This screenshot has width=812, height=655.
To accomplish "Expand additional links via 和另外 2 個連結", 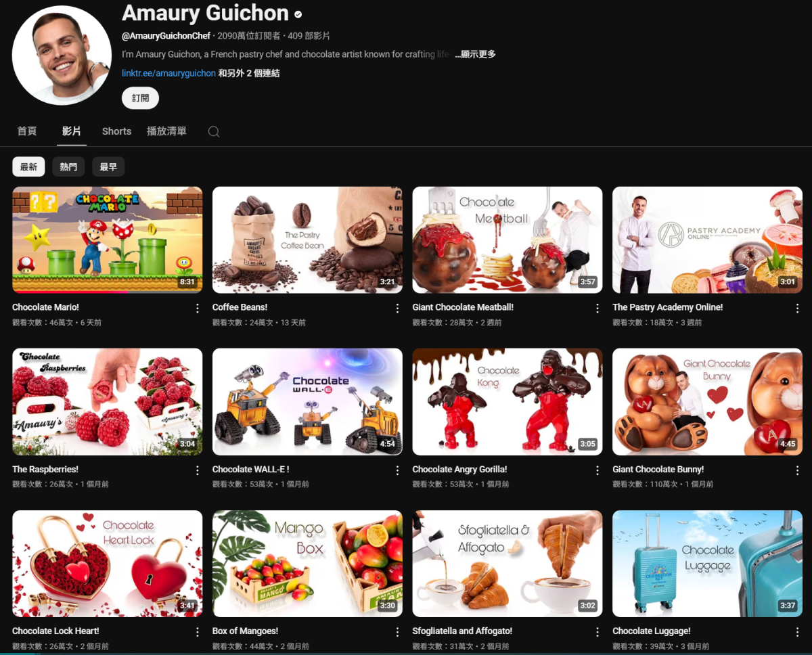I will 249,73.
